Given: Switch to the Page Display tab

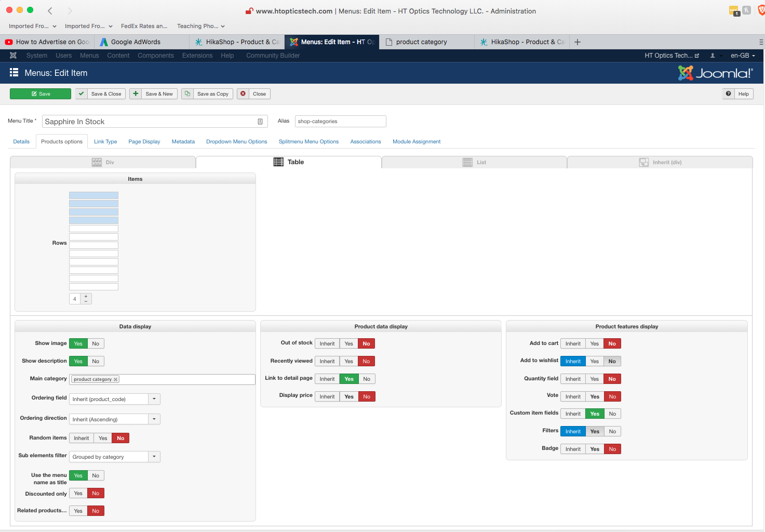Looking at the screenshot, I should 144,142.
